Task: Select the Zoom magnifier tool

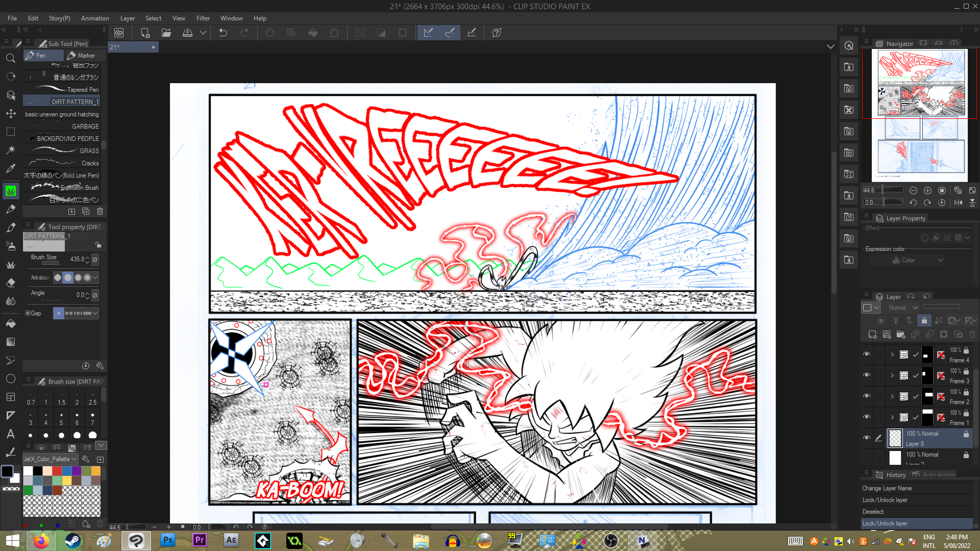Action: click(10, 58)
